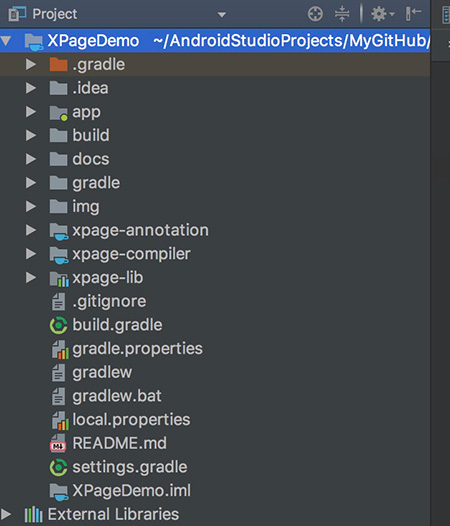Expand the xpage-annotation module arrow
Image resolution: width=450 pixels, height=526 pixels.
[31, 230]
